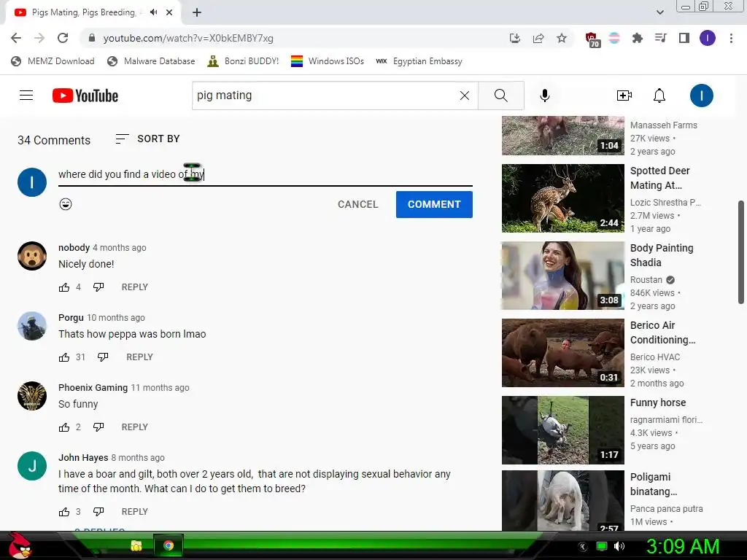Reload the current YouTube page
The width and height of the screenshot is (747, 560).
pyautogui.click(x=63, y=38)
